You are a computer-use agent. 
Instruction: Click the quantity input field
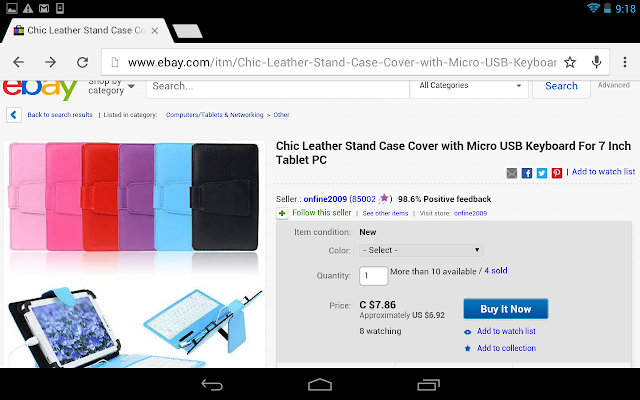click(373, 276)
